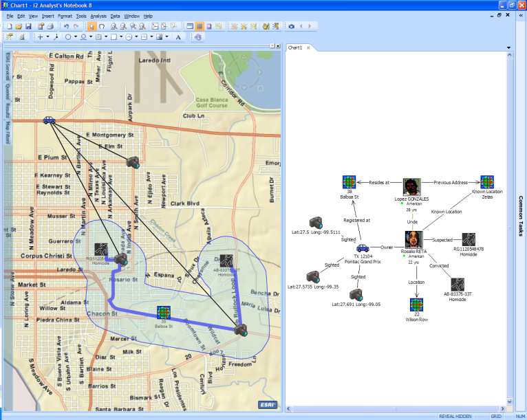The image size is (527, 420).
Task: Click the Common Tasks vertical label
Action: tap(521, 216)
